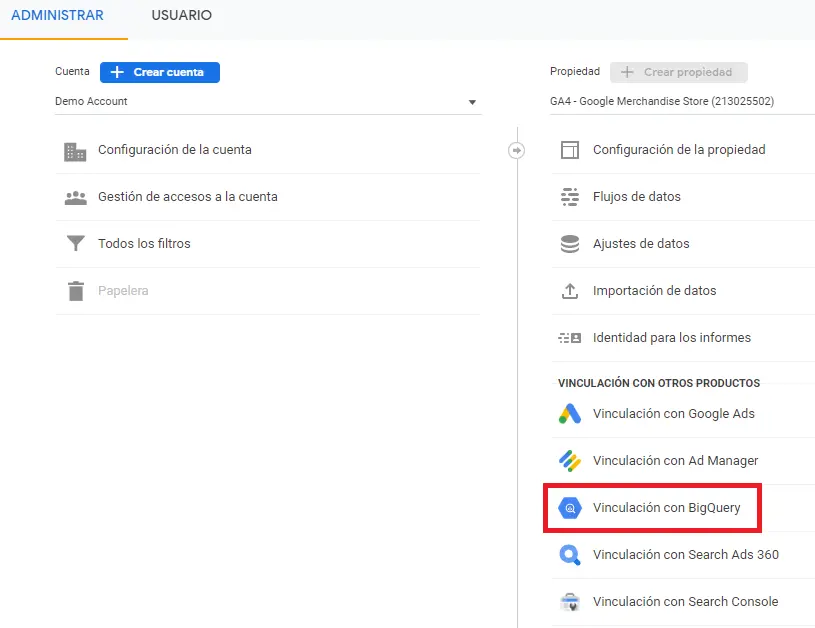This screenshot has width=815, height=628.
Task: Click the Flujos de datos stream icon
Action: [570, 197]
